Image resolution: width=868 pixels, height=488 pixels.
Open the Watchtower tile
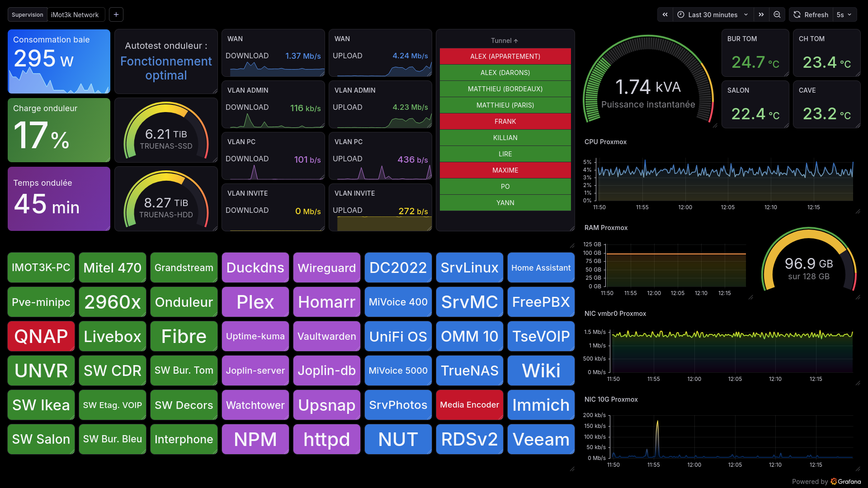point(255,405)
